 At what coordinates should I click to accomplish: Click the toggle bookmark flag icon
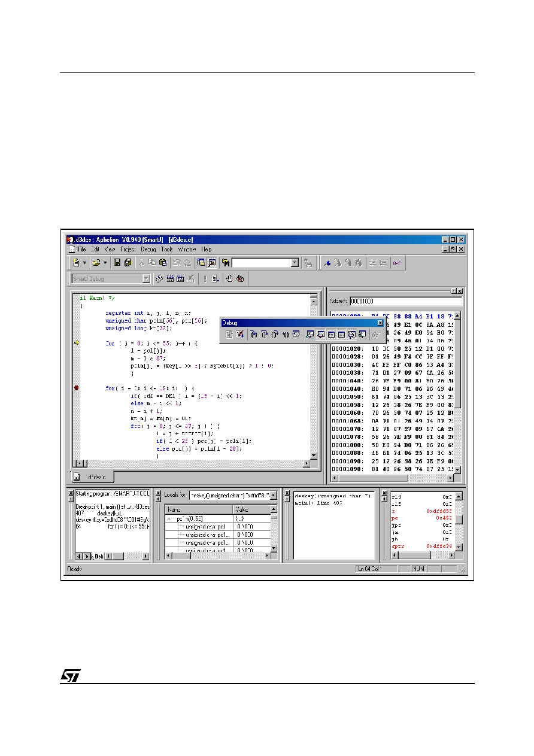[327, 262]
